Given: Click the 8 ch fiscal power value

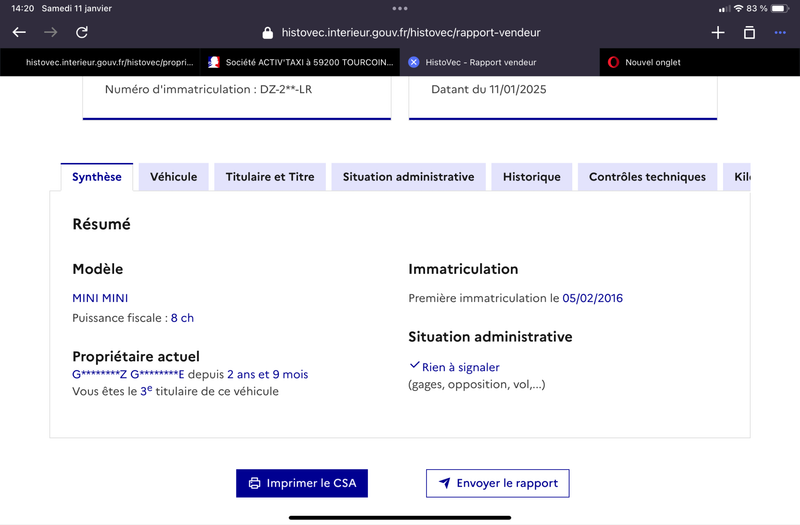Looking at the screenshot, I should point(182,318).
